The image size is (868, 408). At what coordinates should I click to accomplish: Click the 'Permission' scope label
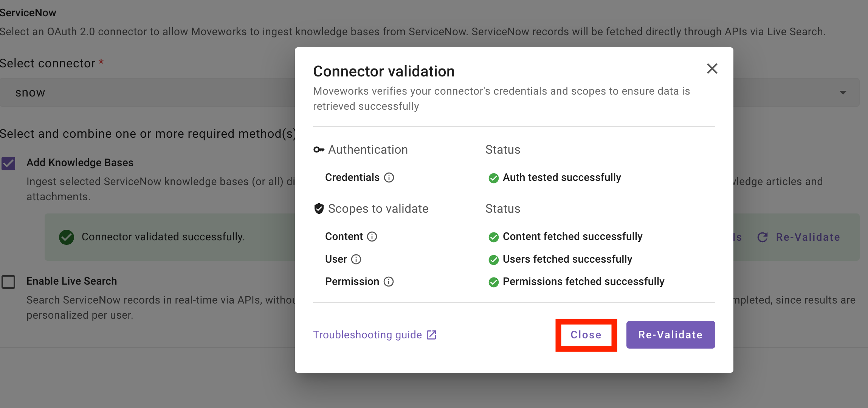(352, 282)
